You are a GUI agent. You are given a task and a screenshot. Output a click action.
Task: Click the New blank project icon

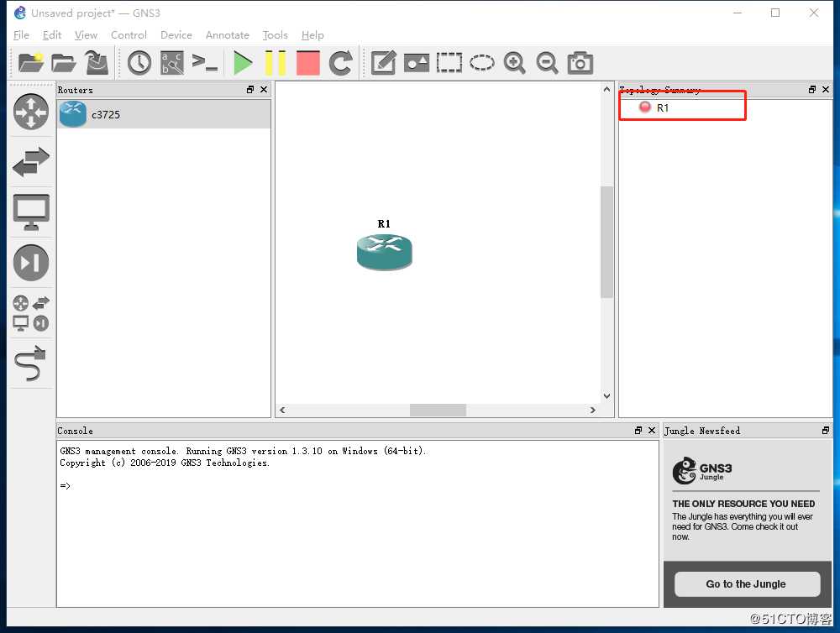(30, 63)
